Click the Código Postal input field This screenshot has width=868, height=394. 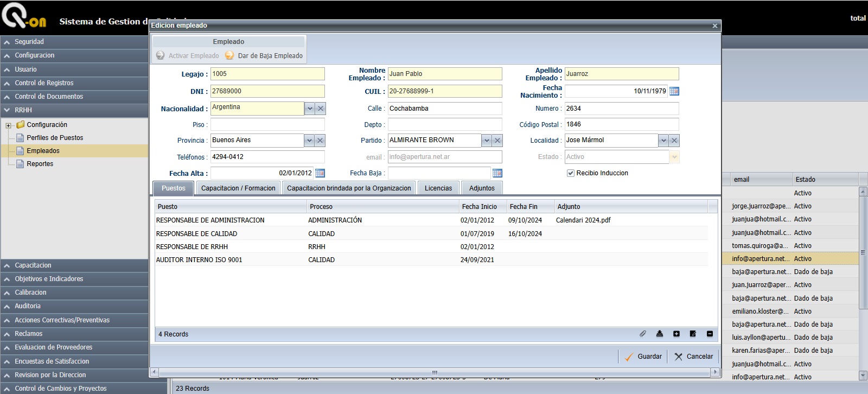click(622, 124)
